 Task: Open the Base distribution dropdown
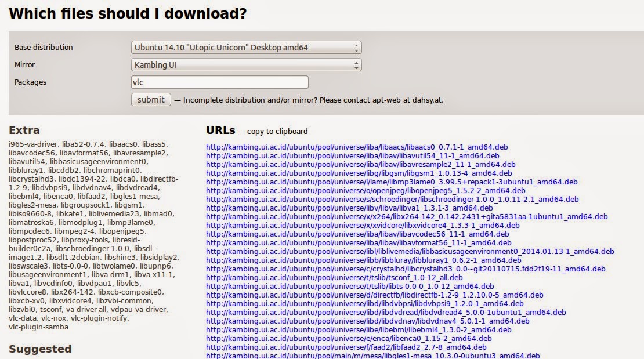click(247, 48)
